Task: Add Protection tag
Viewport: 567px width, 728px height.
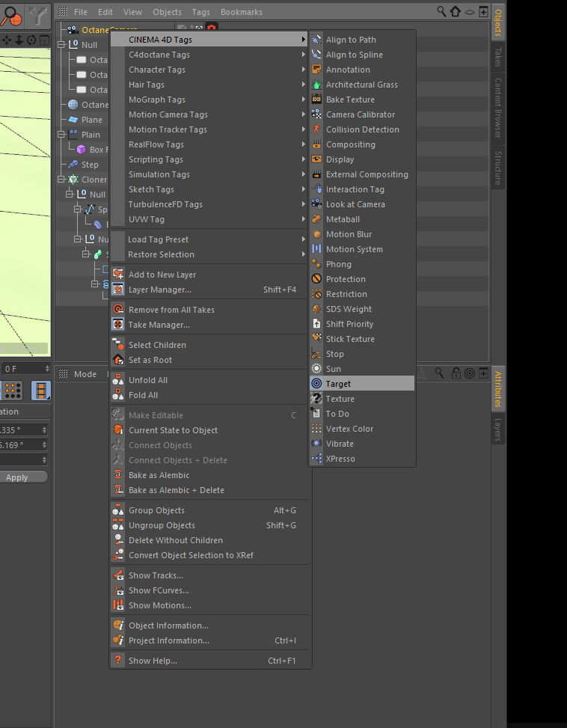Action: (362, 279)
